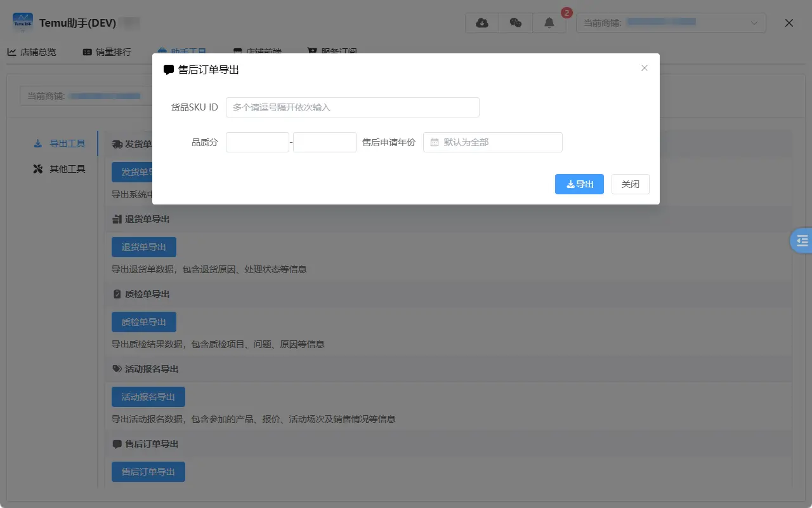Switch to the 店铺总览 tab
Viewport: 812px width, 508px height.
click(32, 52)
